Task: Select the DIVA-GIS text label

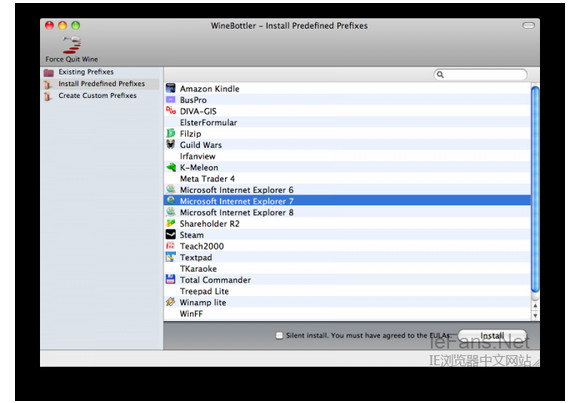Action: click(198, 111)
